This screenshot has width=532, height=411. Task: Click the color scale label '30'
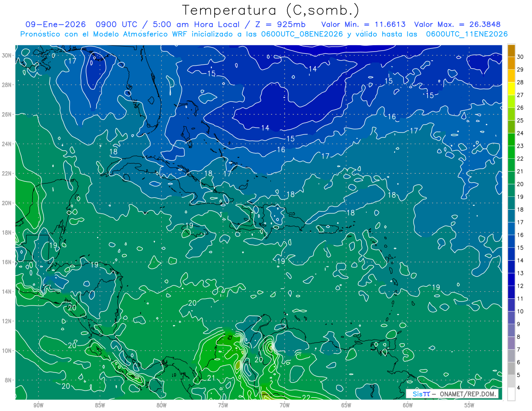click(520, 57)
